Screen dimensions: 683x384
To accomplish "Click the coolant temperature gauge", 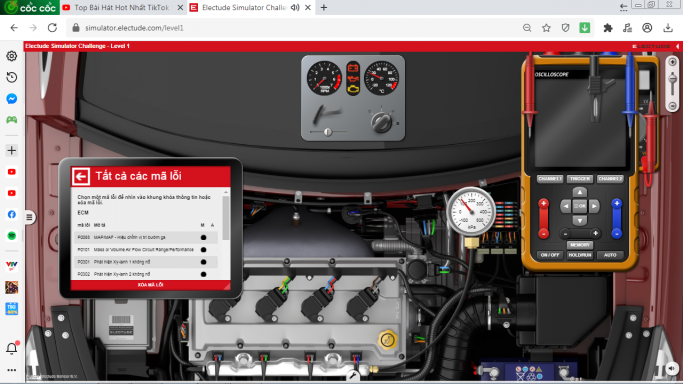I will pos(382,78).
